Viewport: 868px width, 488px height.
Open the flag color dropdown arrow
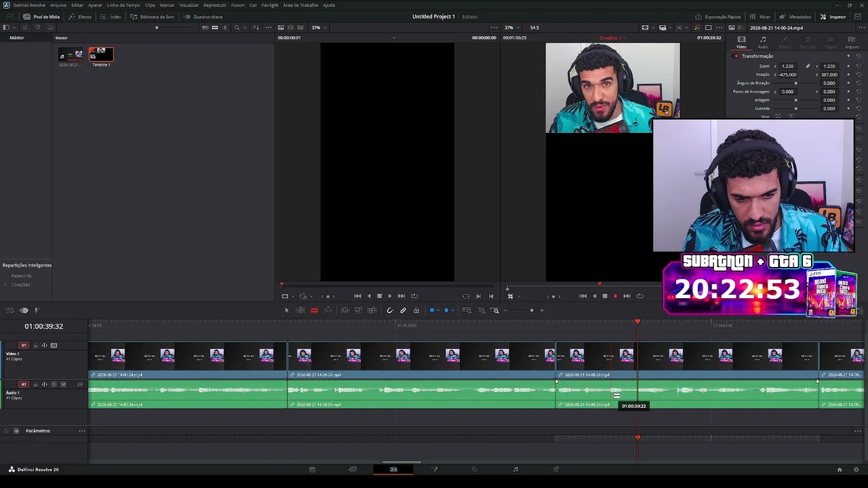click(437, 310)
